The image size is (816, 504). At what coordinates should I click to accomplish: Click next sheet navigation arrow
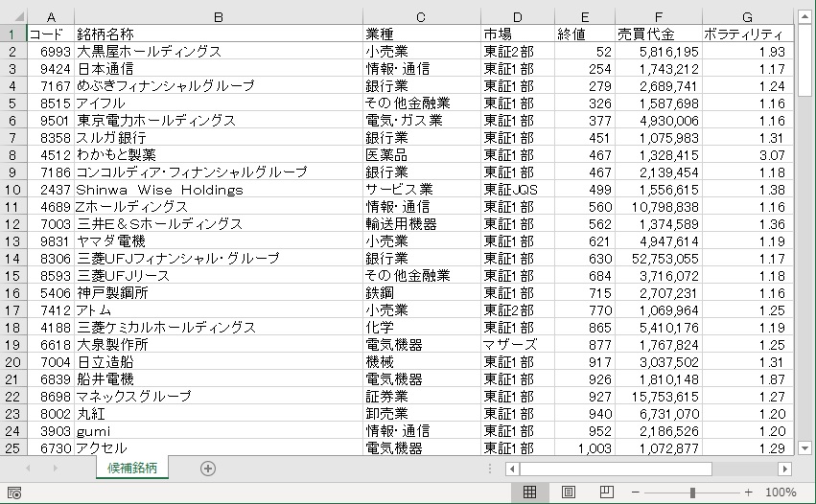(x=55, y=469)
